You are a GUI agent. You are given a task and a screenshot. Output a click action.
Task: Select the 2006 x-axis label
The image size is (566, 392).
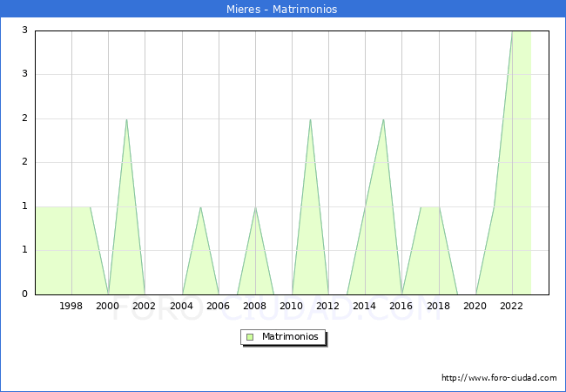pyautogui.click(x=218, y=306)
